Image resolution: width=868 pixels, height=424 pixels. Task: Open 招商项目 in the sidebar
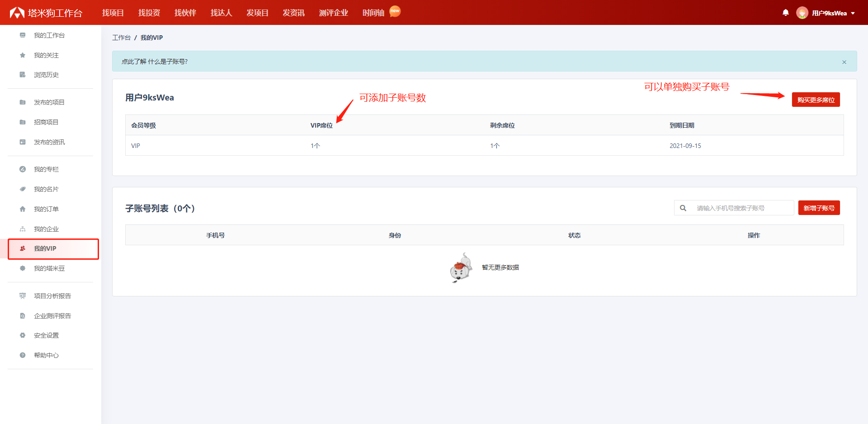click(x=46, y=122)
